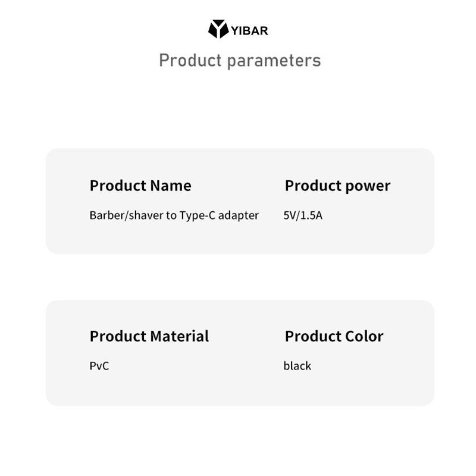Select the 5V/1.5A power value

pos(303,215)
